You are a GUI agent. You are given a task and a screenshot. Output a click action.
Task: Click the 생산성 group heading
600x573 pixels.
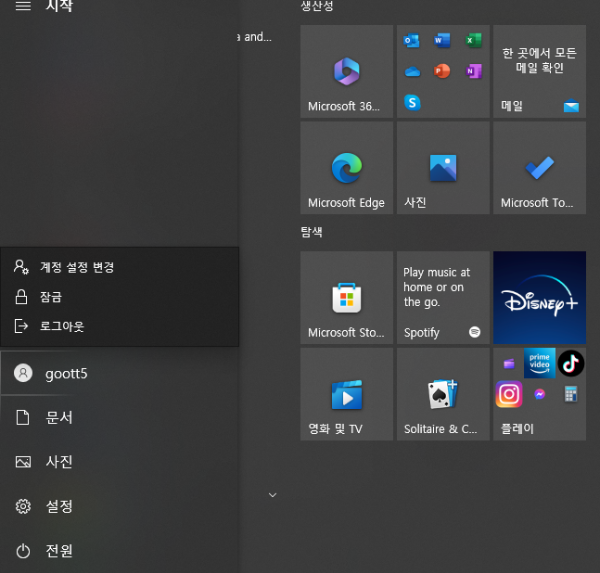[317, 6]
